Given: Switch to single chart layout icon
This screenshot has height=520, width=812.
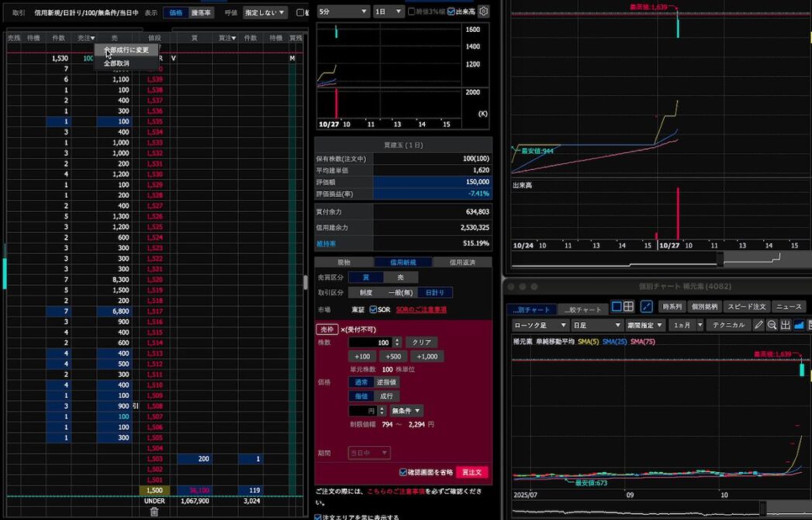Looking at the screenshot, I should coord(617,307).
